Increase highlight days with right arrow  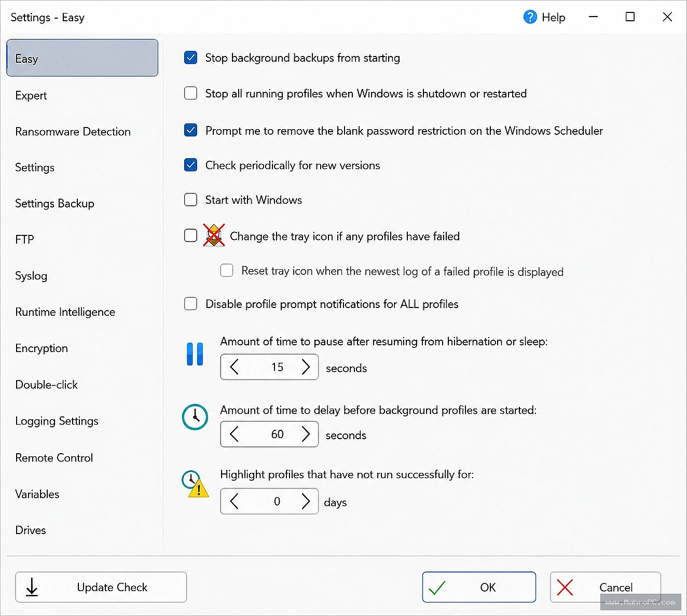pos(306,501)
